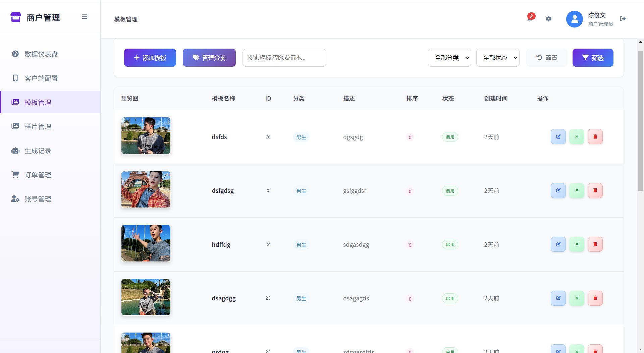Open the 全部状态 status dropdown
The height and width of the screenshot is (353, 644).
(x=498, y=58)
